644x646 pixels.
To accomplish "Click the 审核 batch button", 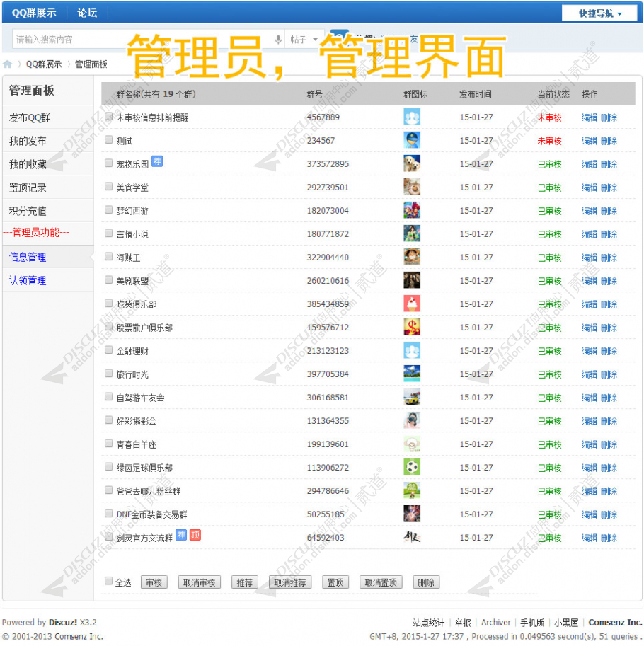I will point(154,582).
